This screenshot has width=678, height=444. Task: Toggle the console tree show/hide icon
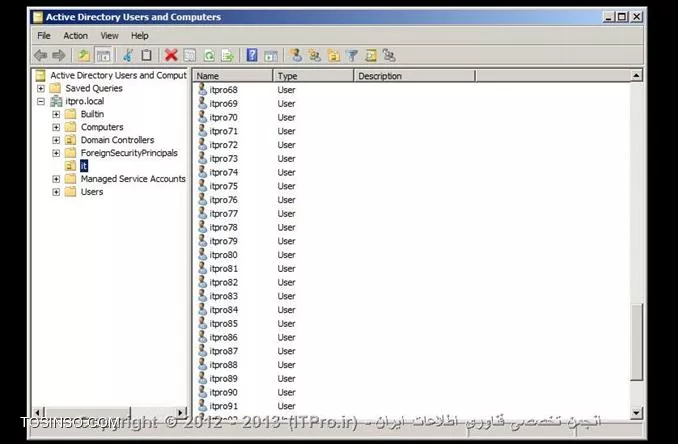(x=103, y=55)
